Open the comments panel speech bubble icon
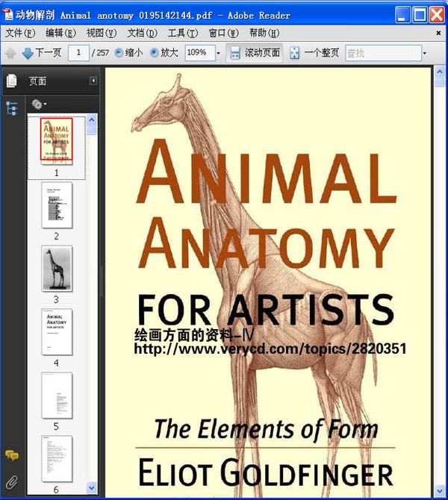Image resolution: width=448 pixels, height=500 pixels. click(12, 455)
